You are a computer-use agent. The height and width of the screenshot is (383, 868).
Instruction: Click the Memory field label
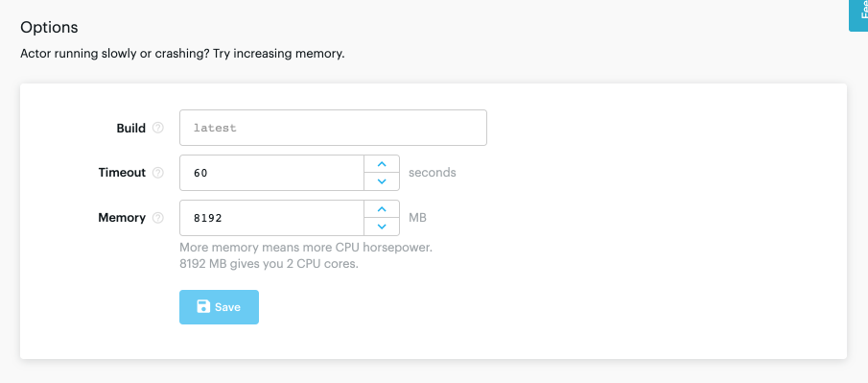(122, 218)
